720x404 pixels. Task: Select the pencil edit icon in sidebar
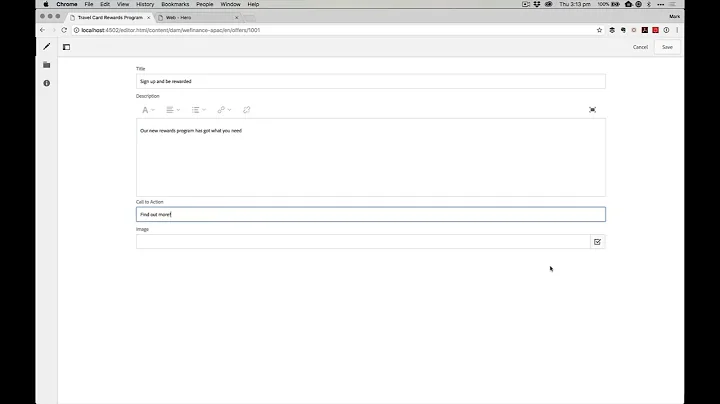[x=47, y=47]
